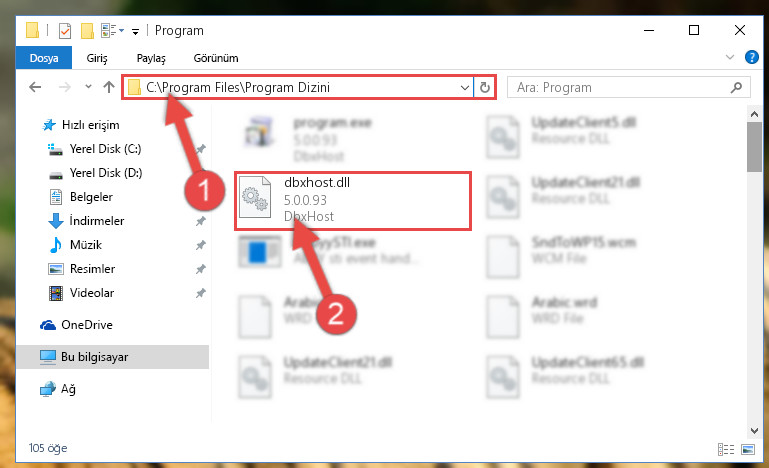Open Yerel Disk (D:) in sidebar

(x=106, y=173)
